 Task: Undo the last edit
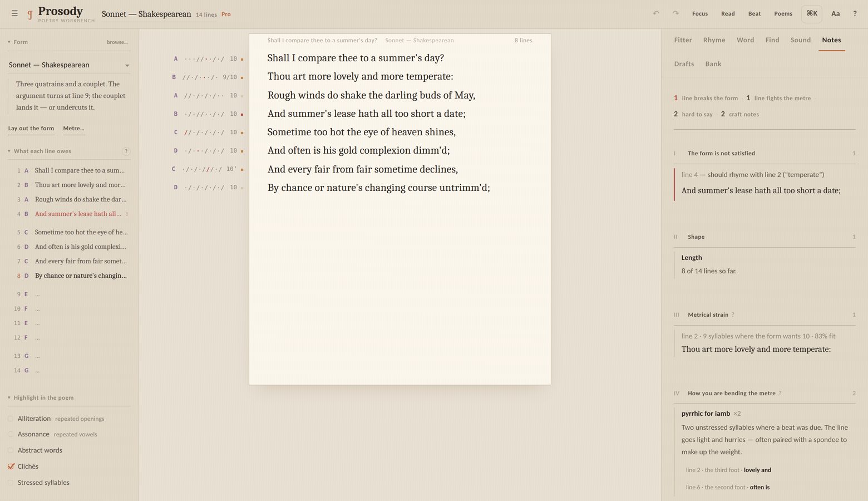point(656,13)
